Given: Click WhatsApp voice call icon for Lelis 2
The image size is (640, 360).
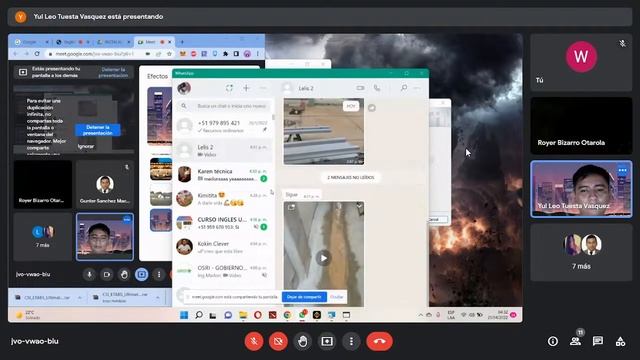Looking at the screenshot, I should tap(377, 88).
